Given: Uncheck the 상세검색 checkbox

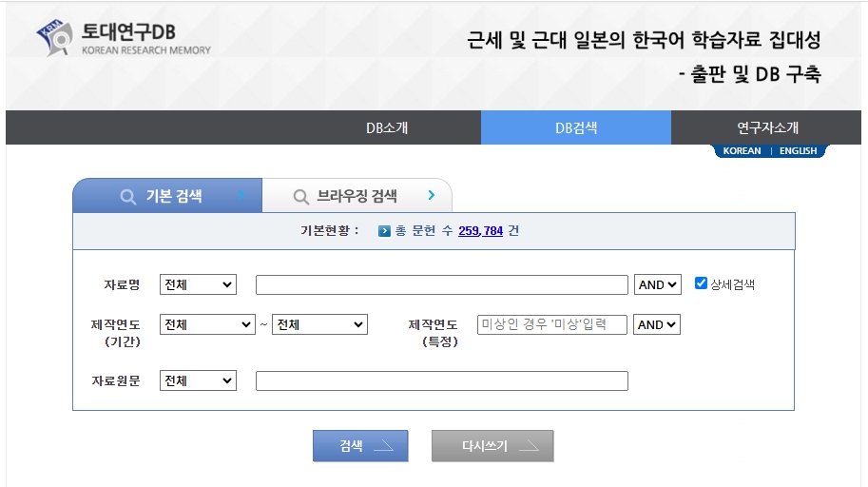Looking at the screenshot, I should pyautogui.click(x=702, y=283).
